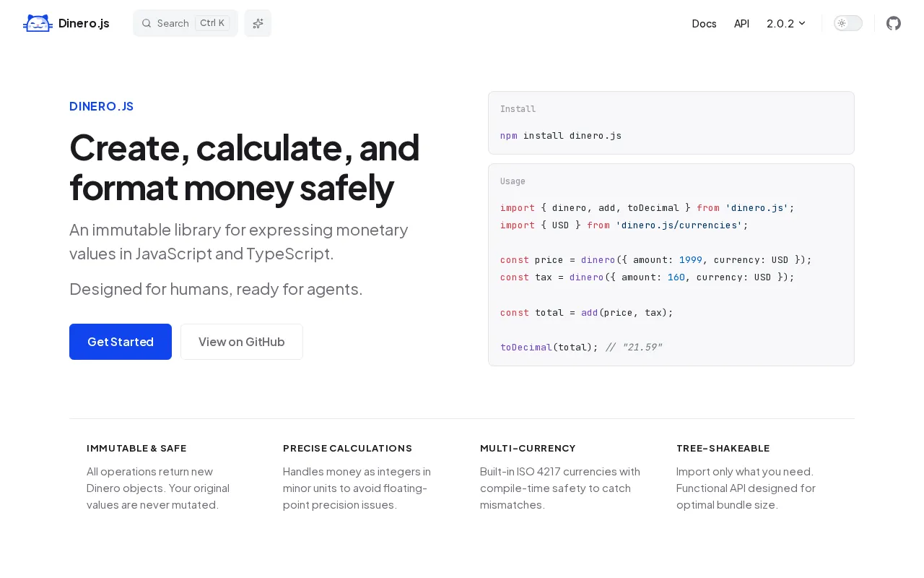Click the 'const price' code line

pyautogui.click(x=656, y=259)
